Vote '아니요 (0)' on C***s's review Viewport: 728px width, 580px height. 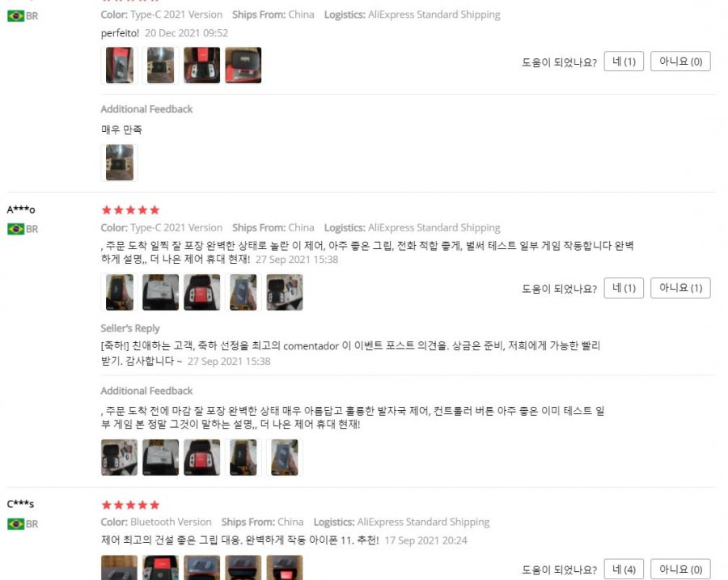[x=680, y=569]
